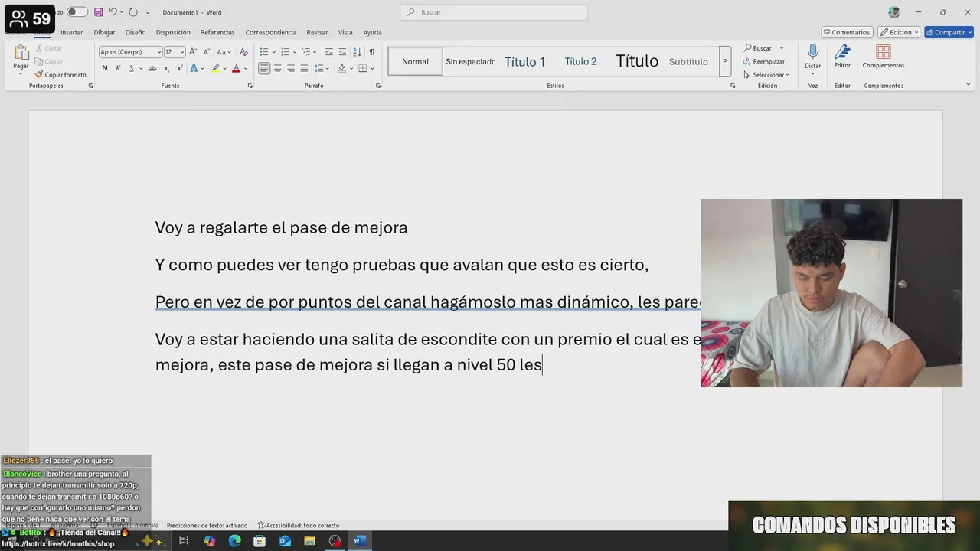Clear all formatting icon
980x551 pixels.
pos(243,52)
